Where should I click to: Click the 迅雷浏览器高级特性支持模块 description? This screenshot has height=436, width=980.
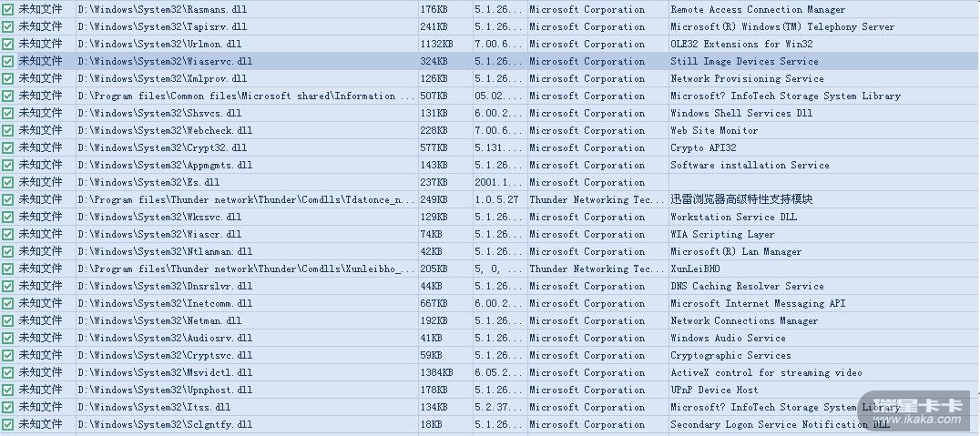click(x=742, y=200)
